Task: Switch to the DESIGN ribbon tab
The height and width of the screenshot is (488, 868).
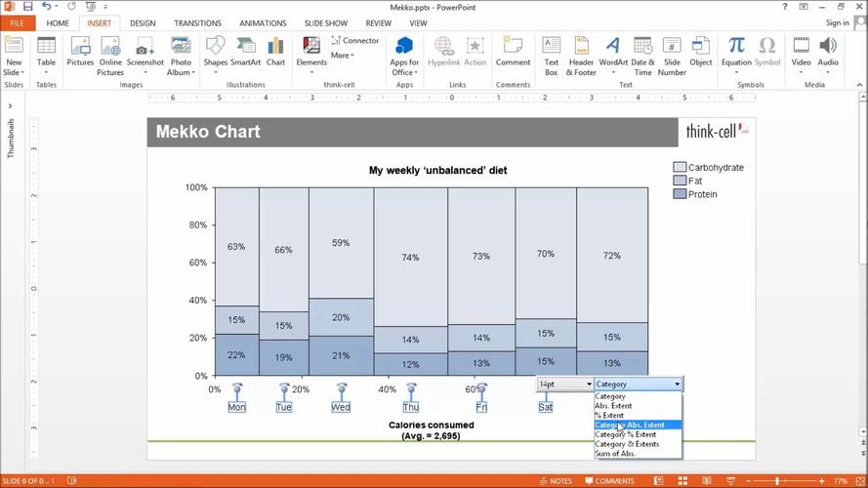Action: click(x=143, y=22)
